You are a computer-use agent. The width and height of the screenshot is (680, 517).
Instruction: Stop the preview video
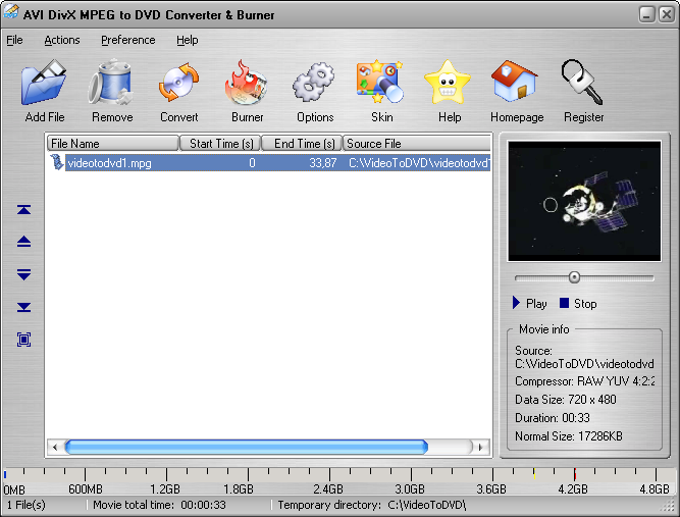point(578,303)
